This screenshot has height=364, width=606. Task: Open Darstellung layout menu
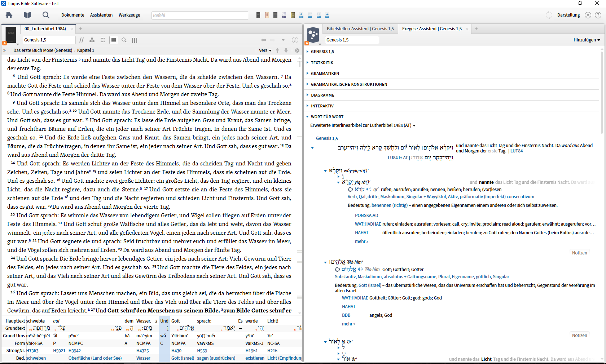(x=568, y=15)
